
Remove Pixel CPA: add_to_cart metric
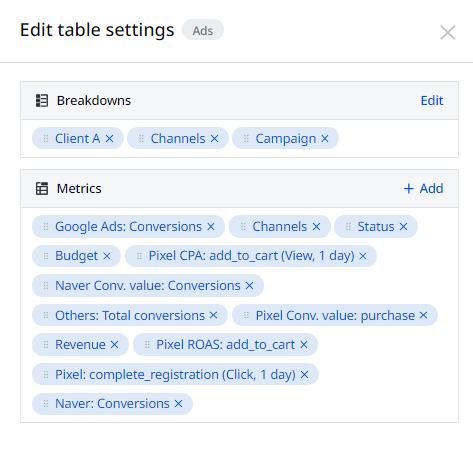[x=363, y=256]
